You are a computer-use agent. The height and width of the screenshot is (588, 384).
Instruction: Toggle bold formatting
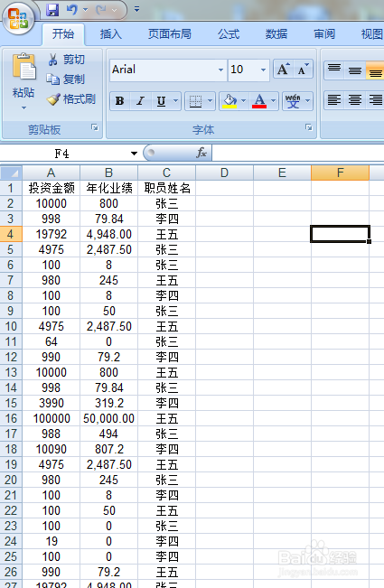click(x=120, y=101)
